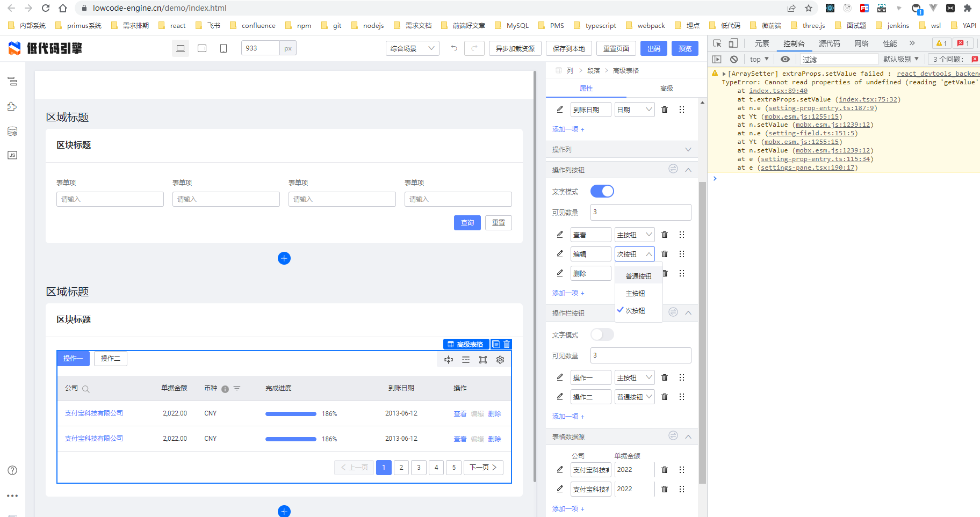Search the 公司 column
Image resolution: width=980 pixels, height=517 pixels.
(x=86, y=389)
